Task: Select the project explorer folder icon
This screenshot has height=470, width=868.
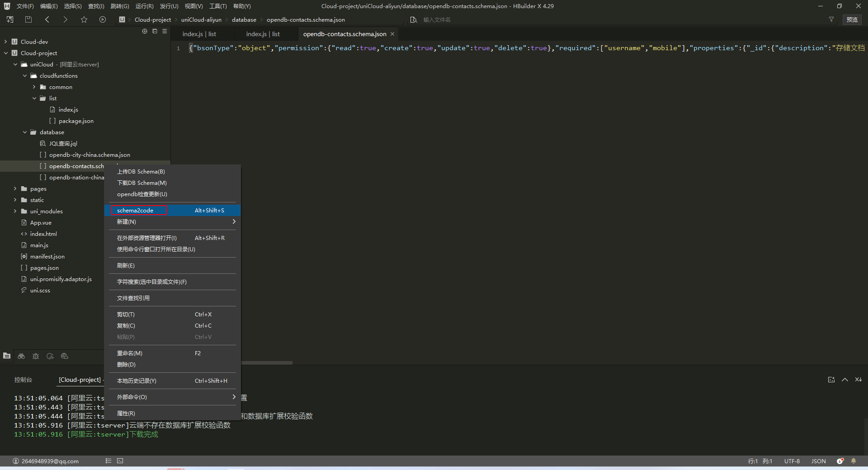Action: [x=7, y=356]
